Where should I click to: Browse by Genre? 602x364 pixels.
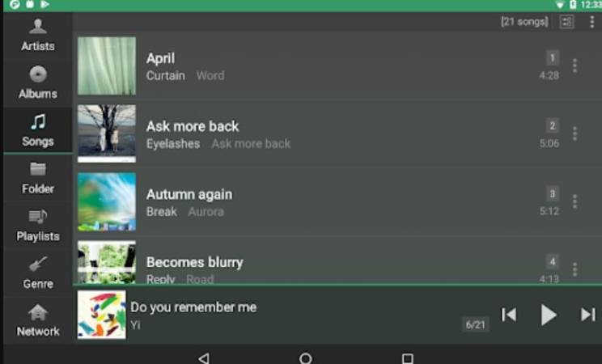pos(37,273)
